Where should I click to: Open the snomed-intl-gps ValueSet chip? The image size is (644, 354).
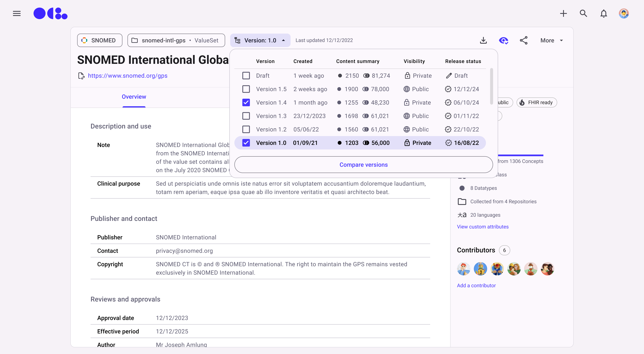[176, 40]
